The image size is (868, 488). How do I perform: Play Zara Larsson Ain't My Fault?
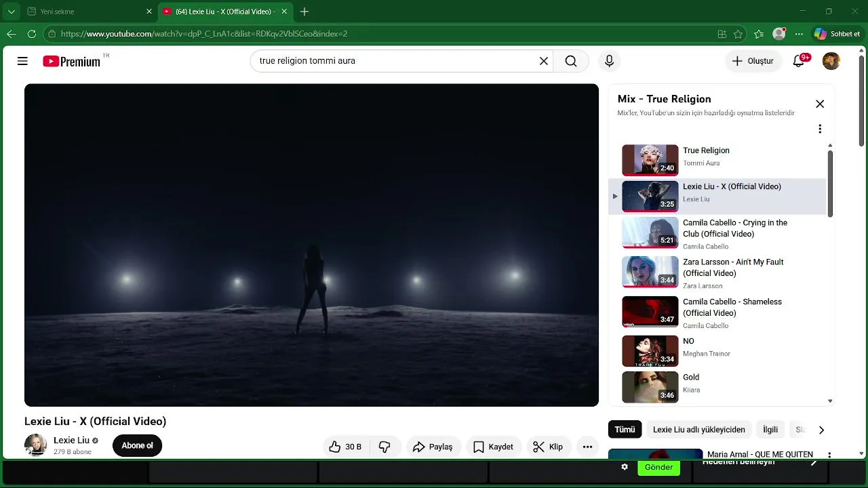[x=717, y=273]
